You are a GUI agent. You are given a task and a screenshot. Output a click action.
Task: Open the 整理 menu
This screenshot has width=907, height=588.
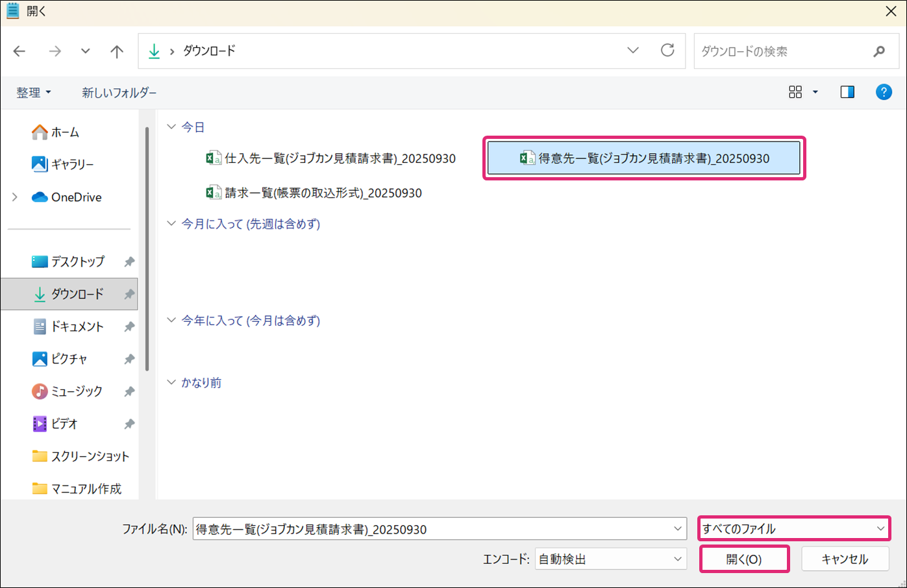coord(33,93)
